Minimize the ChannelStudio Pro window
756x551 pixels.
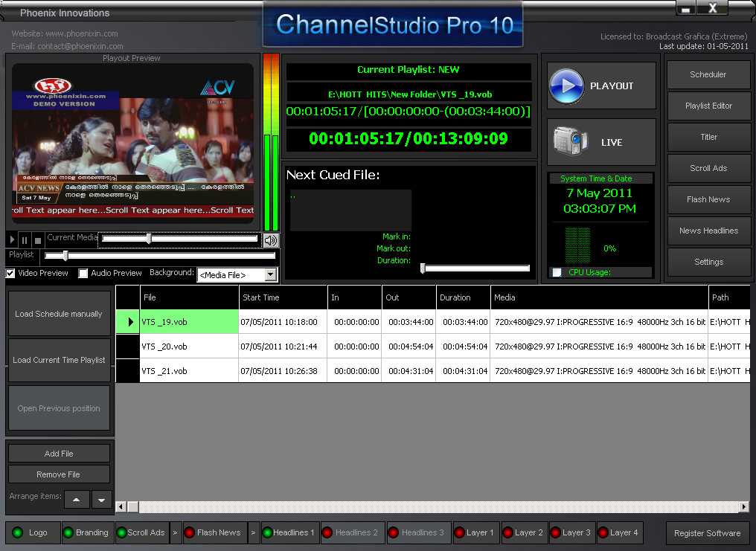(685, 8)
